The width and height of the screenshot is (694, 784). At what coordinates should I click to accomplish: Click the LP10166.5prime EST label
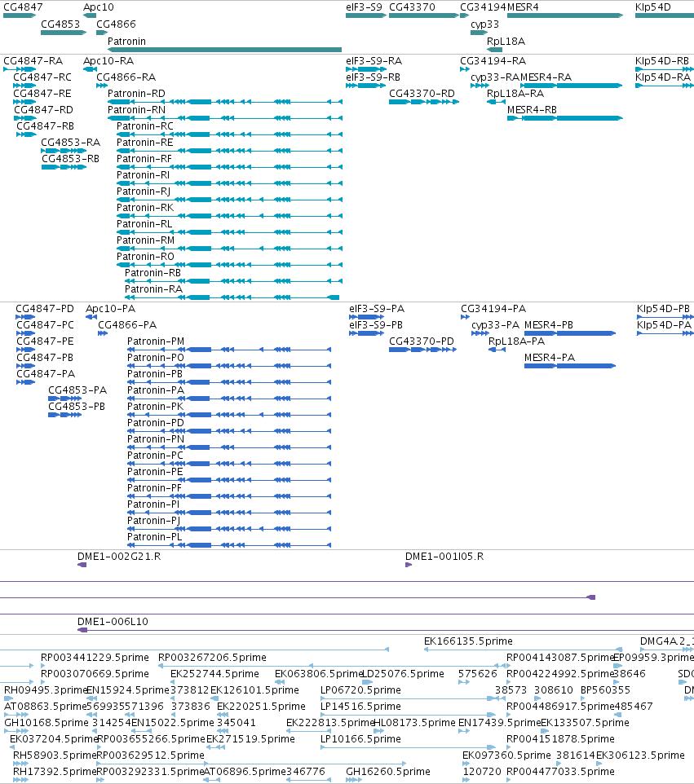(360, 739)
